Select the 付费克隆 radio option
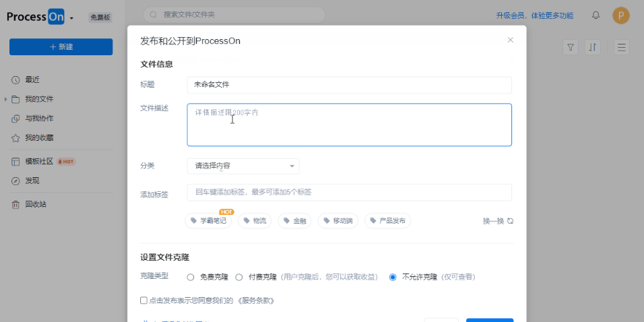This screenshot has width=644, height=322. [x=238, y=278]
